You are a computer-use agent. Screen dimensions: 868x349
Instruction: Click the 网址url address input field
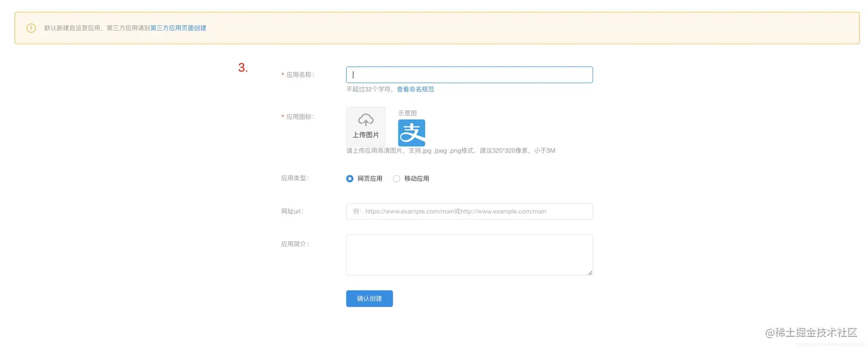pyautogui.click(x=468, y=211)
